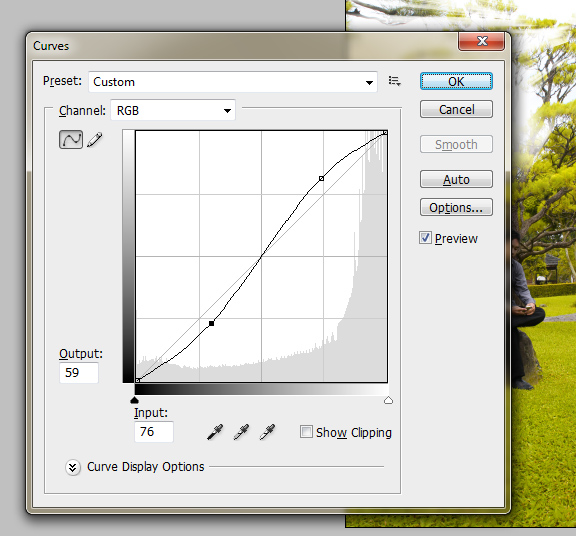This screenshot has height=536, width=576.
Task: Select the edit points curve tool
Action: click(71, 139)
